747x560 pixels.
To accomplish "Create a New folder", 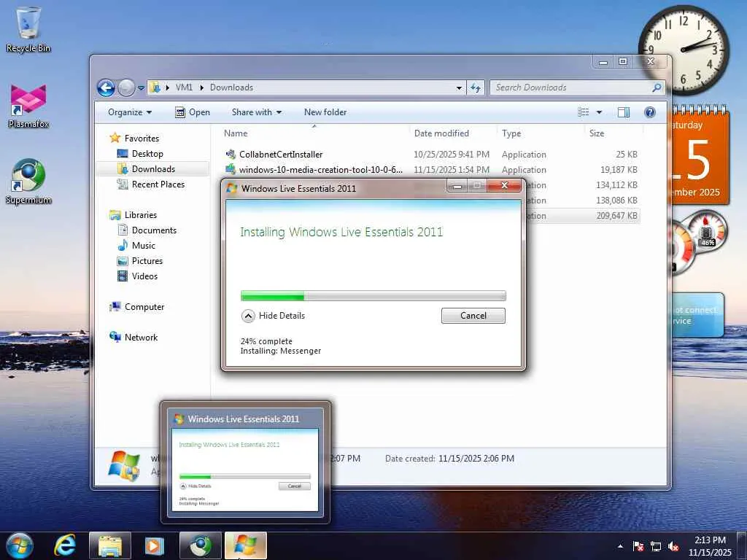I will click(325, 112).
